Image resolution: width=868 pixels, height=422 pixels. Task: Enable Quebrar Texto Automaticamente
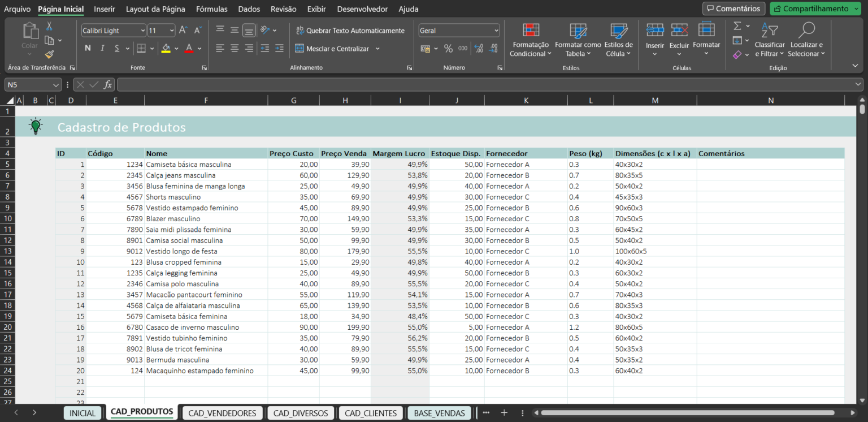coord(350,30)
